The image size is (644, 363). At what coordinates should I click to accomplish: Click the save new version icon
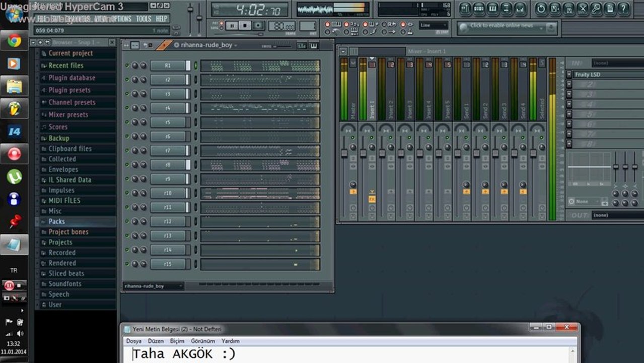tap(554, 9)
